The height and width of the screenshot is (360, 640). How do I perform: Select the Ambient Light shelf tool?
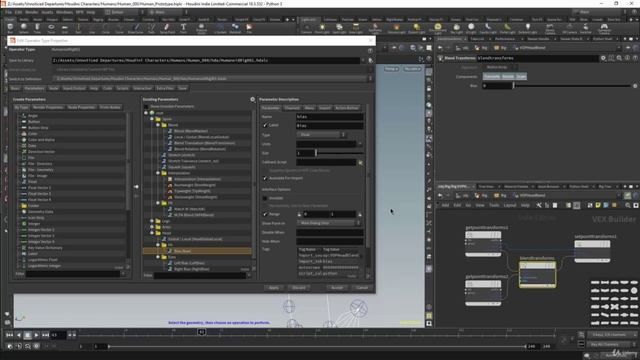(527, 28)
